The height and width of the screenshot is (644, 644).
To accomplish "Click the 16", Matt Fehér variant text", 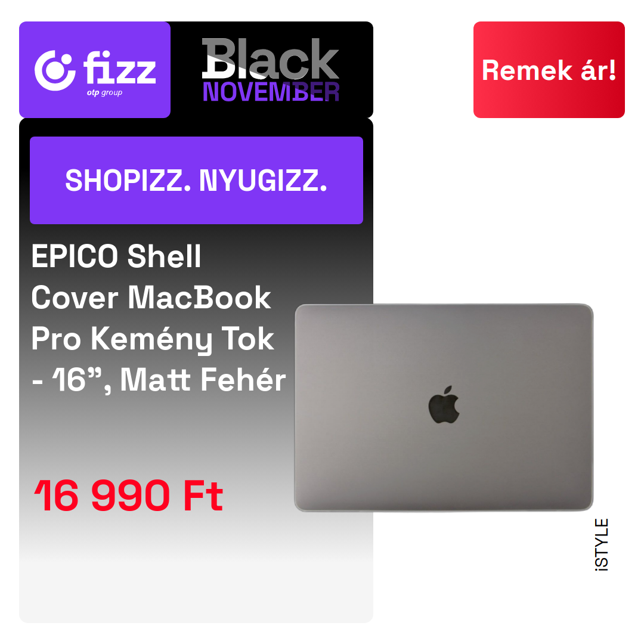I will tap(169, 380).
